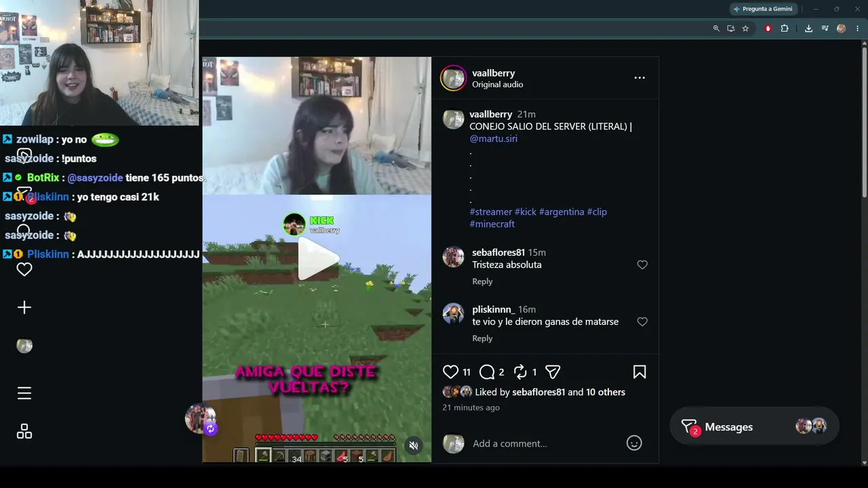Open vaallberry username in post header

click(x=494, y=73)
